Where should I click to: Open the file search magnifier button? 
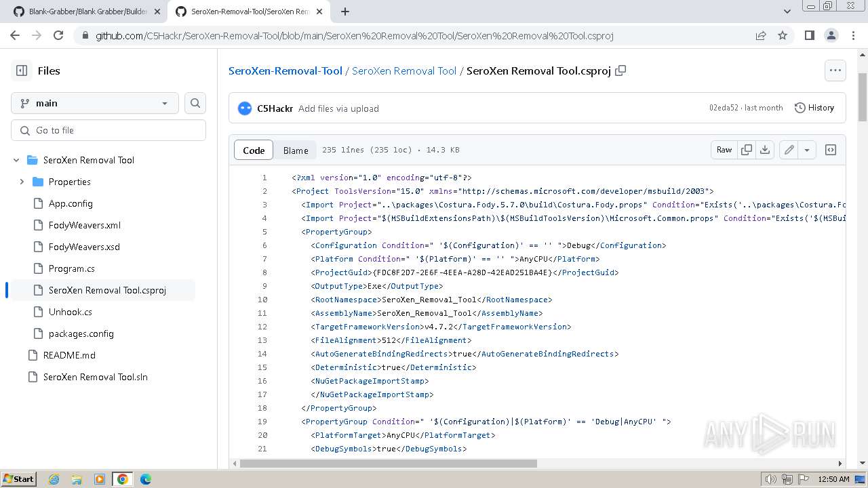(195, 103)
